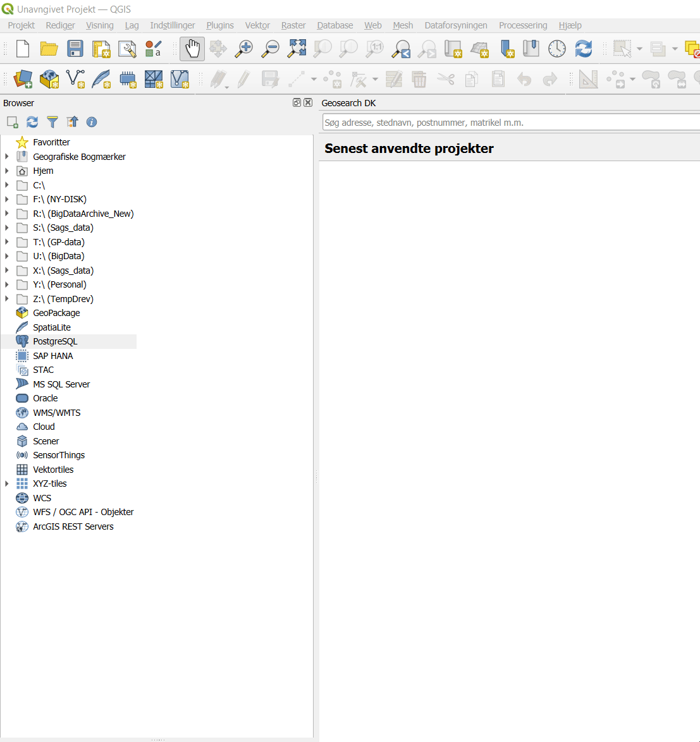Create new Shapefile layer icon
700x742 pixels.
(x=75, y=79)
